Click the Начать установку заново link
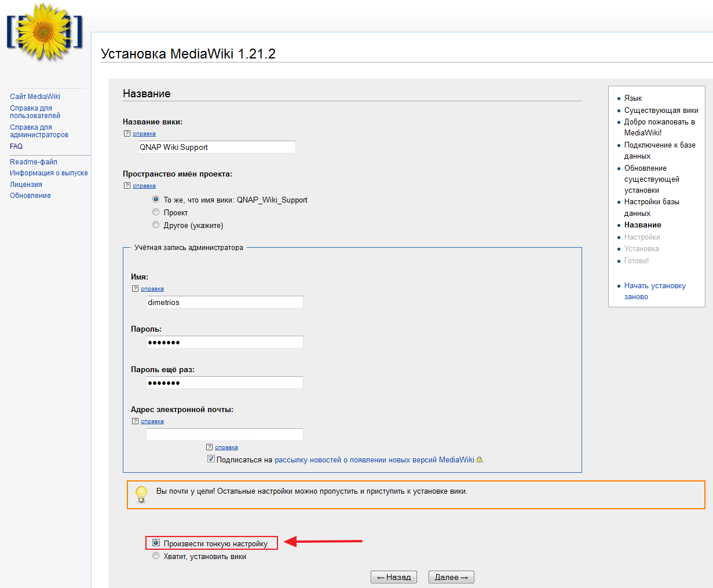The image size is (713, 588). pyautogui.click(x=655, y=291)
